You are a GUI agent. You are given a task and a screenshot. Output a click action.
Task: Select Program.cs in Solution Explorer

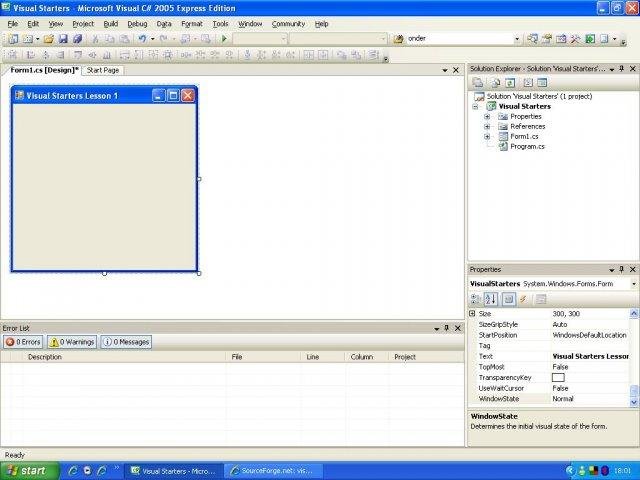click(x=527, y=147)
